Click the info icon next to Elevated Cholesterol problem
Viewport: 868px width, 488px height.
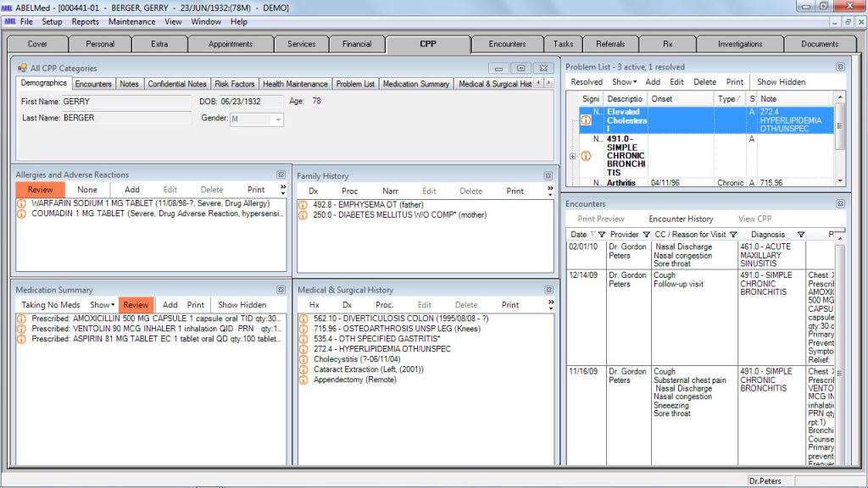(x=586, y=119)
